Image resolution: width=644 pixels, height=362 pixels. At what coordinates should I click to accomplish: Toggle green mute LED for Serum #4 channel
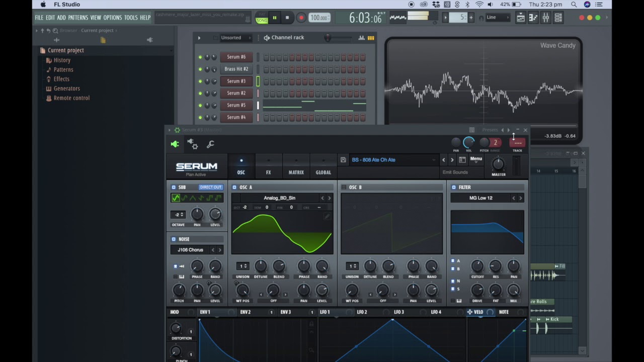(200, 117)
